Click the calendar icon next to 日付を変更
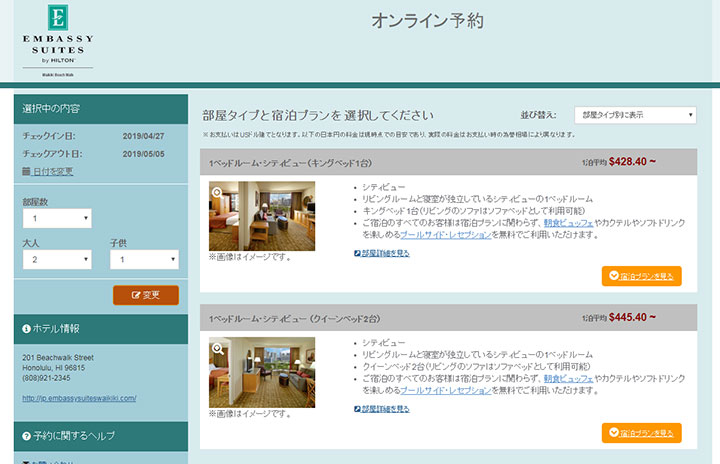Viewport: 720px width, 464px height. click(26, 172)
